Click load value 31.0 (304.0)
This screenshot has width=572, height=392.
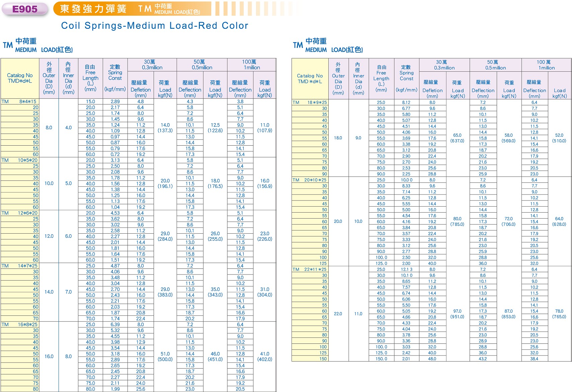click(265, 292)
